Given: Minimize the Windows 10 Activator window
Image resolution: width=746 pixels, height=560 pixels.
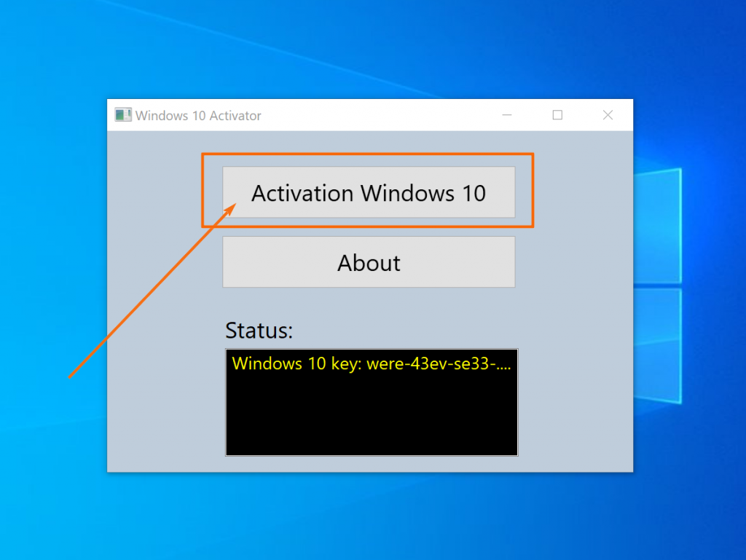Looking at the screenshot, I should [x=507, y=115].
